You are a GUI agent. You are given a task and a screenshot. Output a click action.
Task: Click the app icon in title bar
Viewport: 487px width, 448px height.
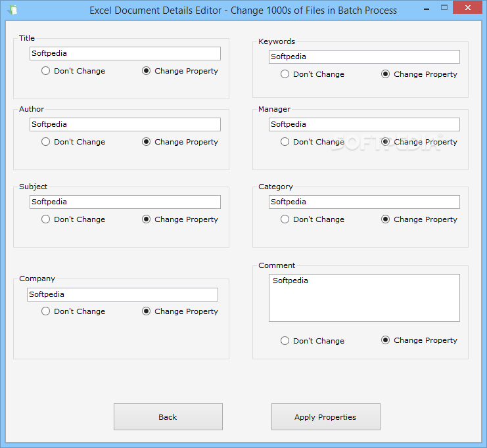click(12, 10)
